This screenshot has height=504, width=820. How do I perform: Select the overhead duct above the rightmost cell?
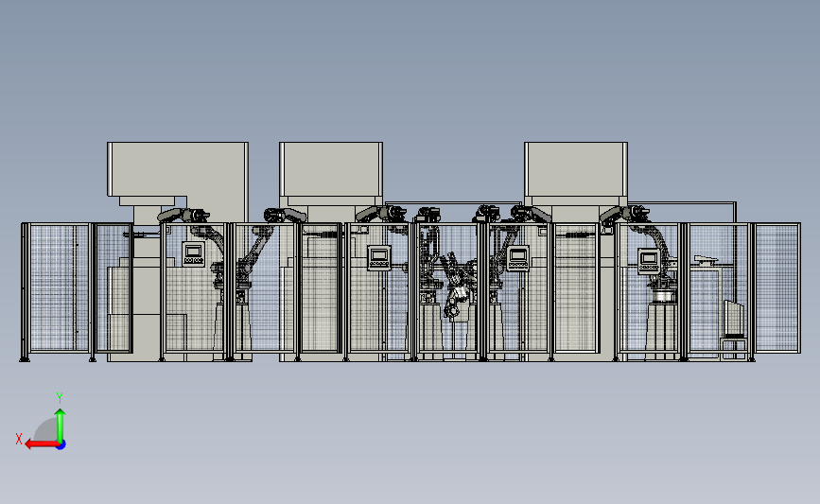point(682,204)
